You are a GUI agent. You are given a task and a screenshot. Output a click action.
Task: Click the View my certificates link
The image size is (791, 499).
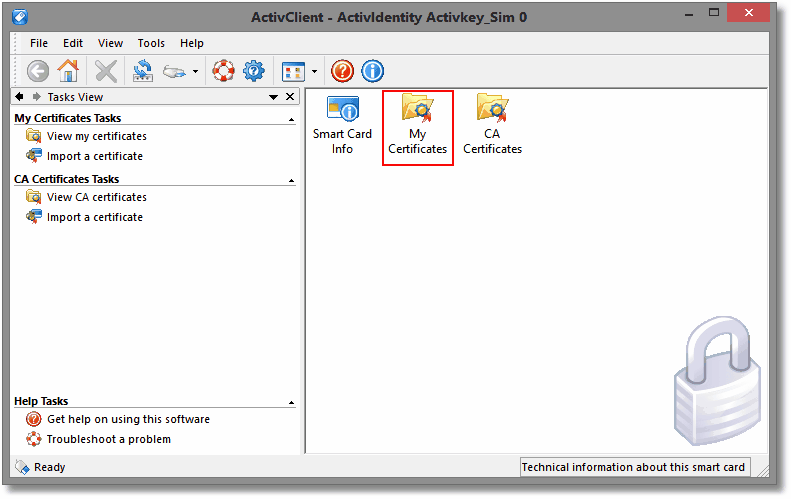click(97, 136)
